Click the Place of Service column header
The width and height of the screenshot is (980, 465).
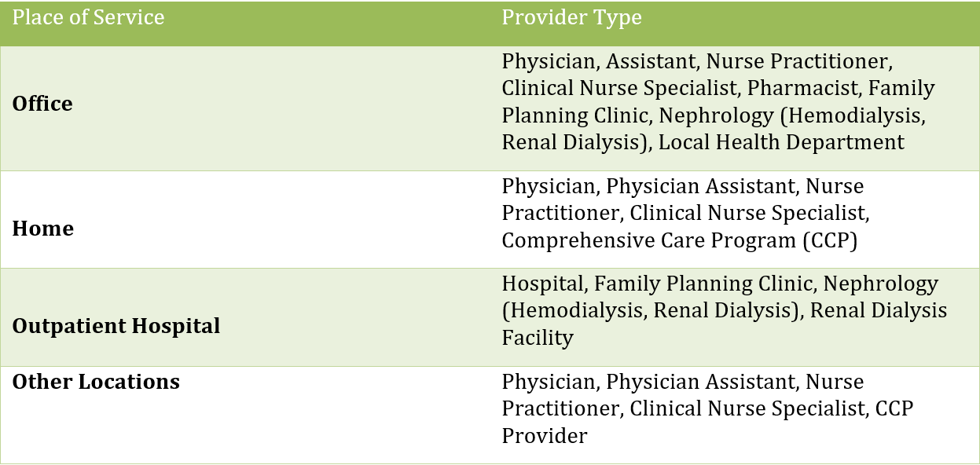point(88,18)
